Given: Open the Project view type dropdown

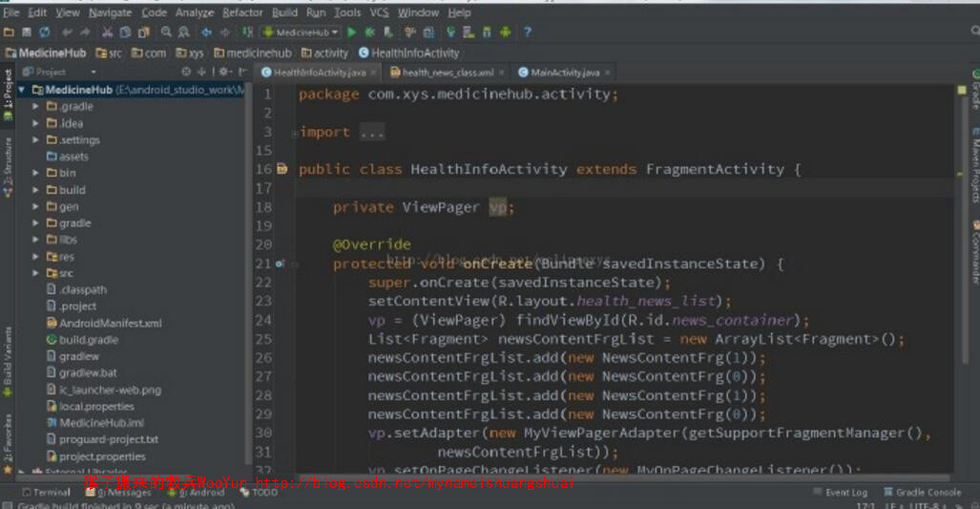Looking at the screenshot, I should pos(94,72).
